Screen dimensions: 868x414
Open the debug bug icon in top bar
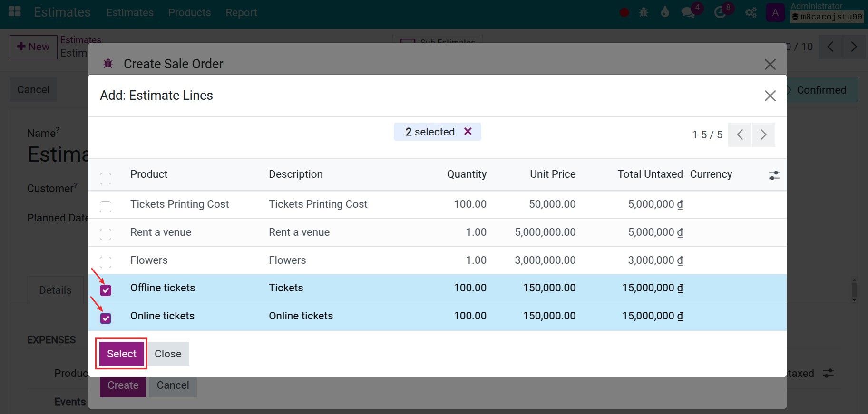click(644, 12)
